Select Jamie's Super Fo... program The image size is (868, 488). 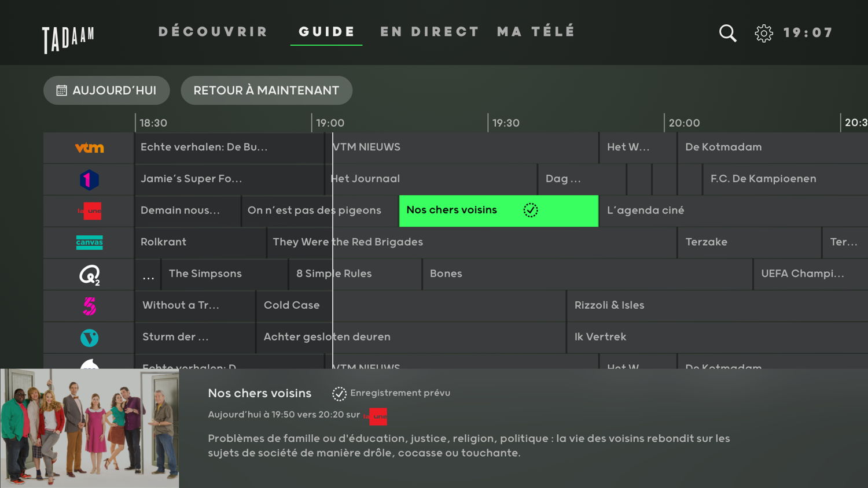(230, 179)
